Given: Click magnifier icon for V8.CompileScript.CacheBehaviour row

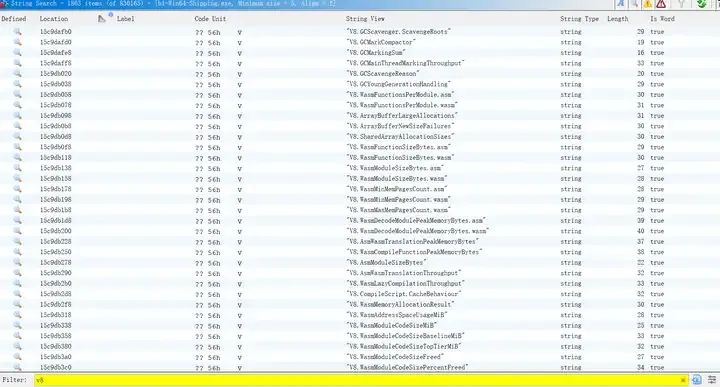Looking at the screenshot, I should (17, 294).
